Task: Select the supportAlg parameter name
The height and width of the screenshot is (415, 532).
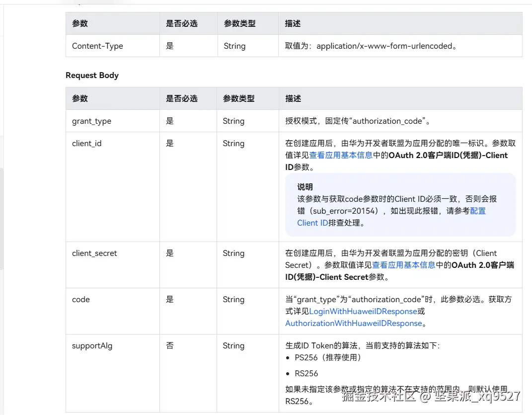Action: point(92,346)
